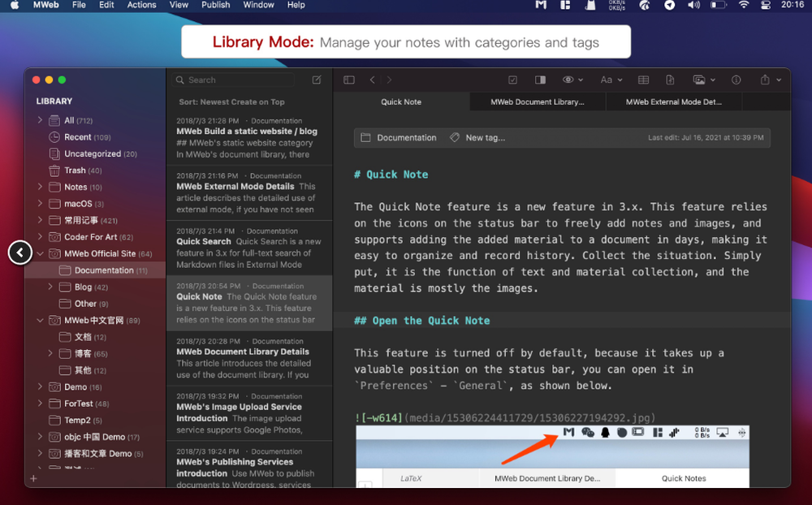Click the previous slide arrow button
This screenshot has width=812, height=505.
20,252
